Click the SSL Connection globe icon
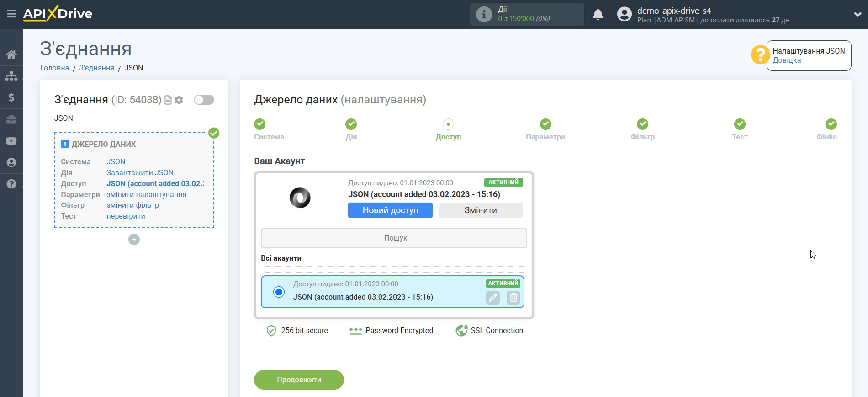868x397 pixels. 461,330
